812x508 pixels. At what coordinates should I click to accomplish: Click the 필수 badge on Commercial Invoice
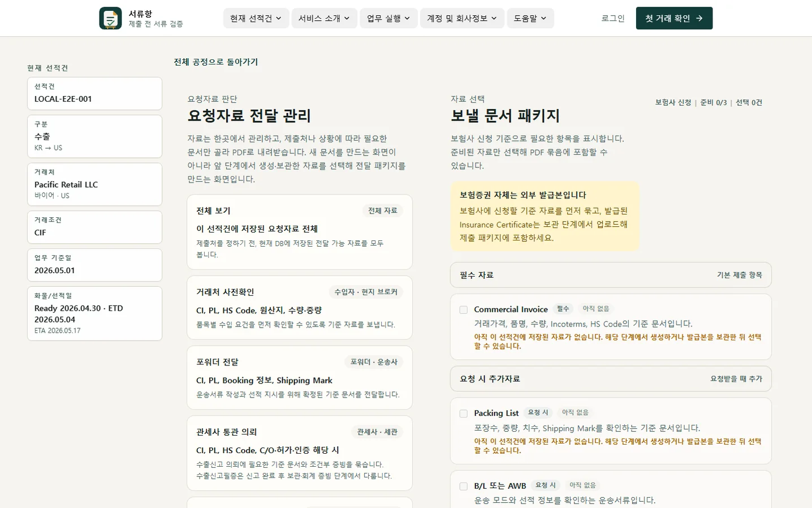point(563,309)
